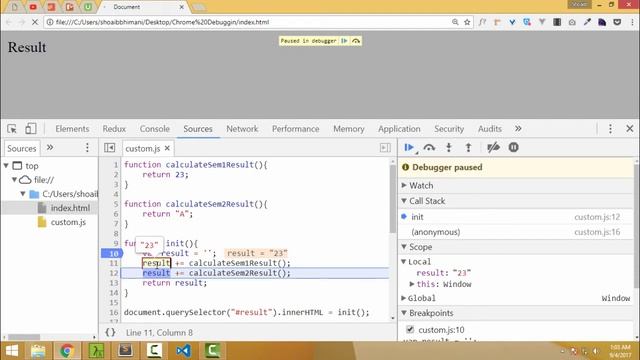
Task: Open the Memory tab
Action: [349, 129]
